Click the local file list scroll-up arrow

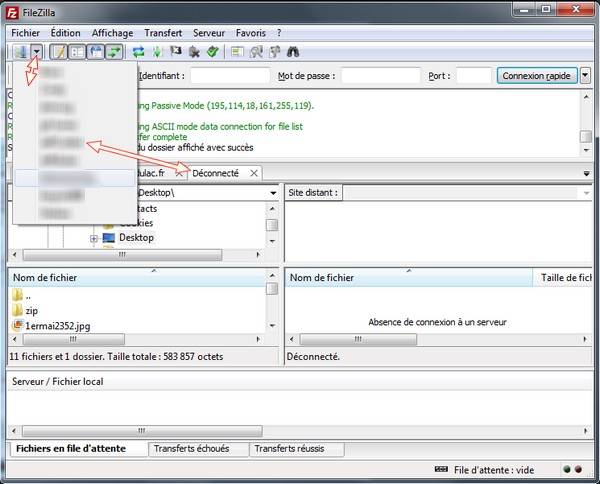click(272, 275)
